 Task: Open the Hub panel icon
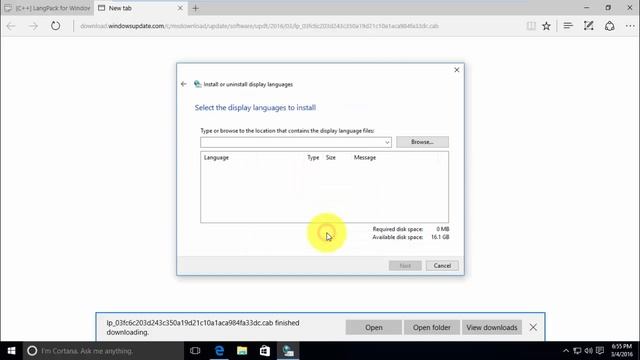568,26
